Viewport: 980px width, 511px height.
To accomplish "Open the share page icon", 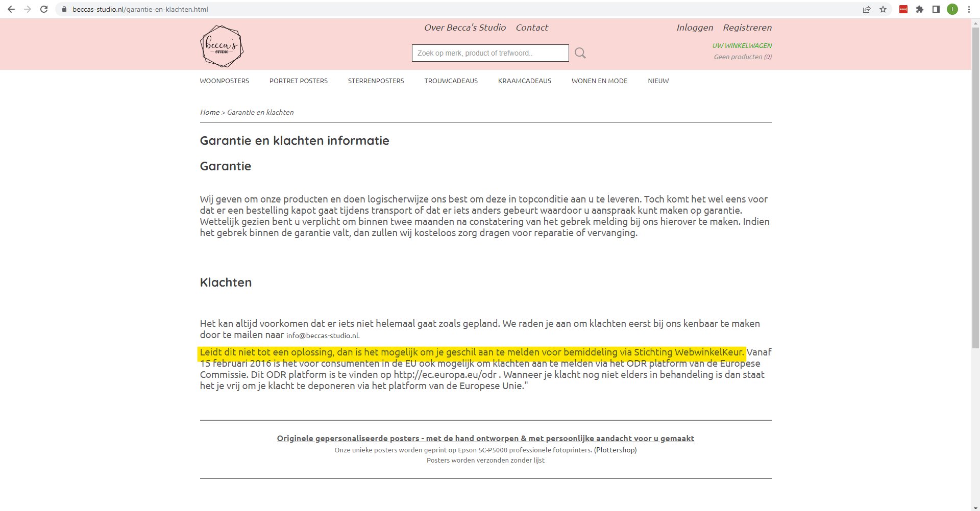I will 867,9.
